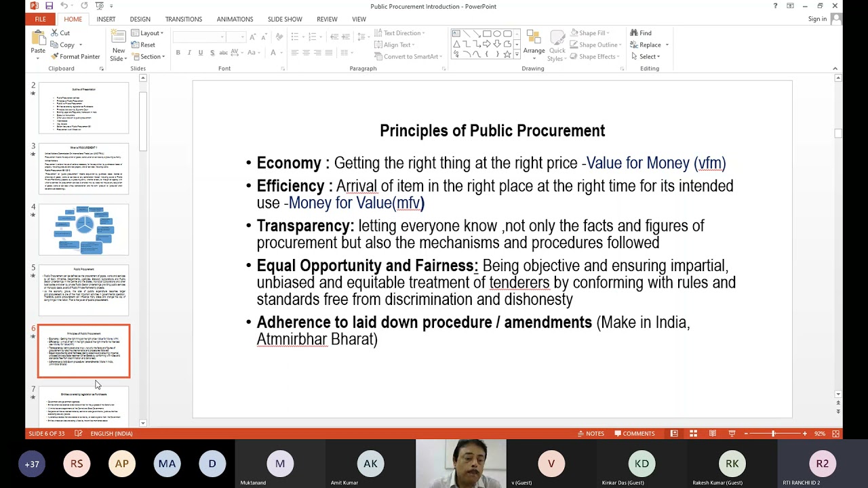Viewport: 868px width, 488px height.
Task: Open the Layout dropdown
Action: pos(147,33)
